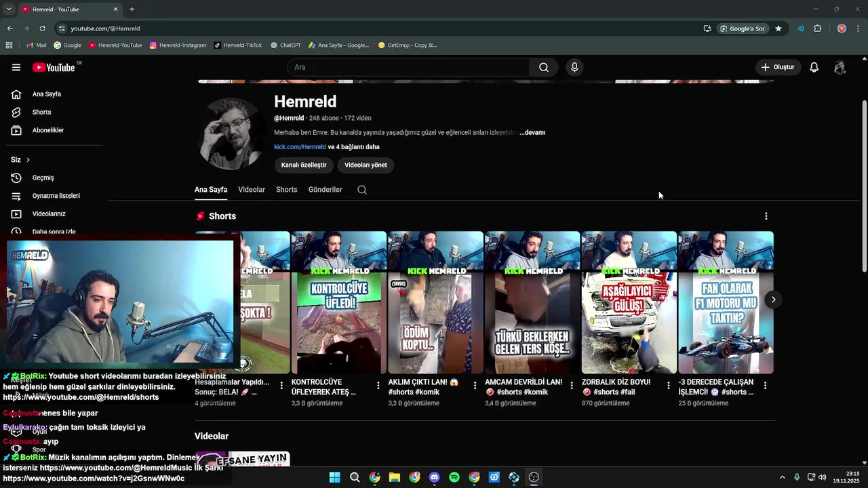Screen dimensions: 868x488
Task: Open the tab search dropdown in Chrome
Action: click(x=9, y=9)
